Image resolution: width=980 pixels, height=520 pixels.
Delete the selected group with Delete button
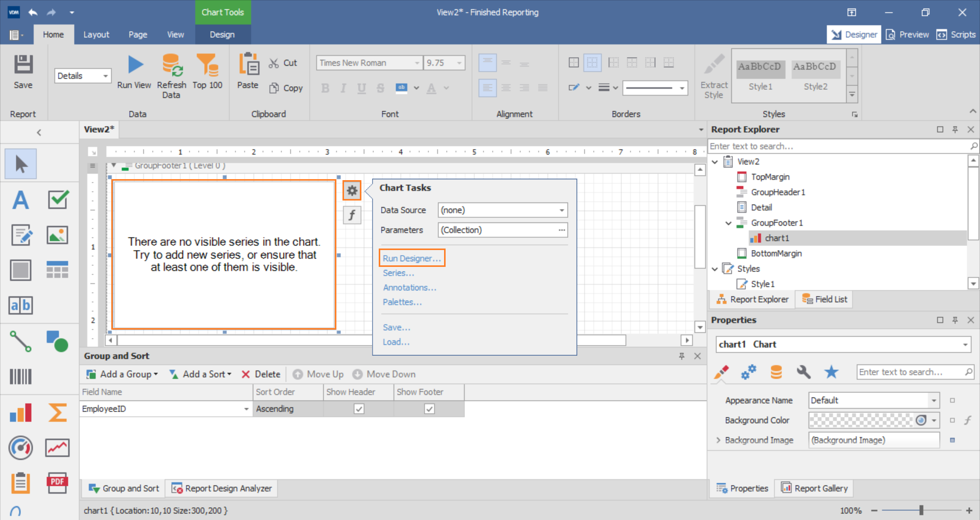[x=261, y=374]
